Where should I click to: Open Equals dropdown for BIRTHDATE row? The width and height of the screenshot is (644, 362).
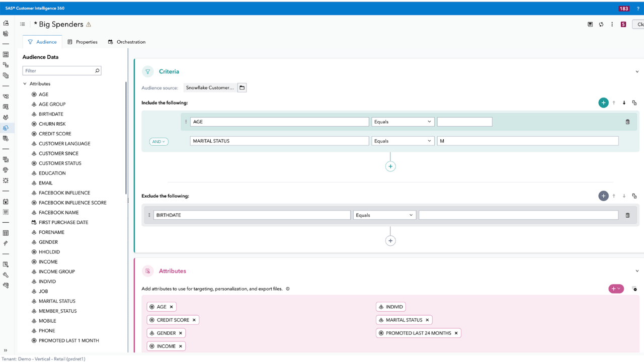click(x=384, y=215)
